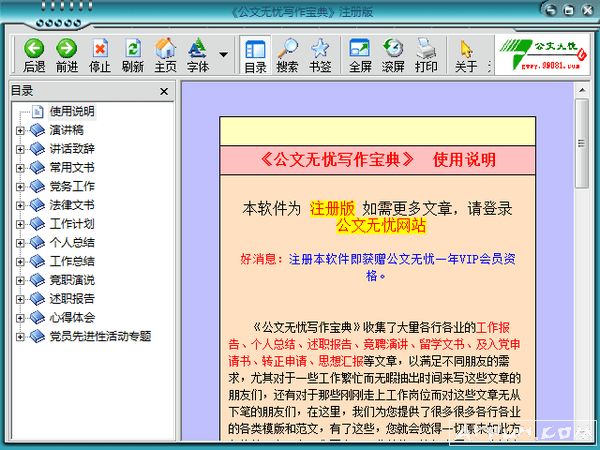Click the book icon for 常用文书
Viewport: 600px width, 450px height.
(x=37, y=168)
